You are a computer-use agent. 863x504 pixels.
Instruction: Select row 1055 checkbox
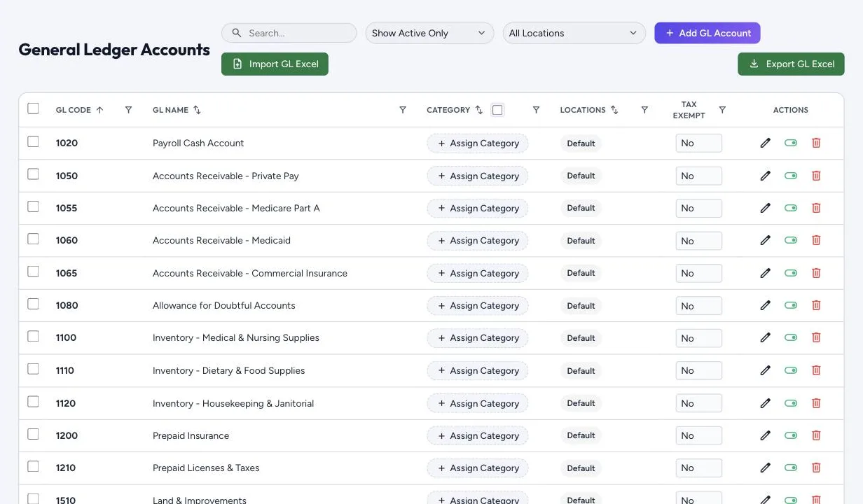[33, 206]
